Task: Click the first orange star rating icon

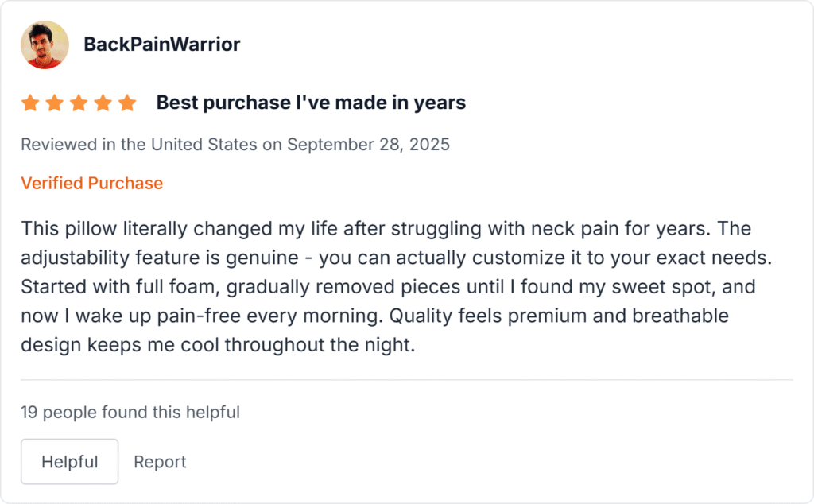Action: pyautogui.click(x=32, y=102)
